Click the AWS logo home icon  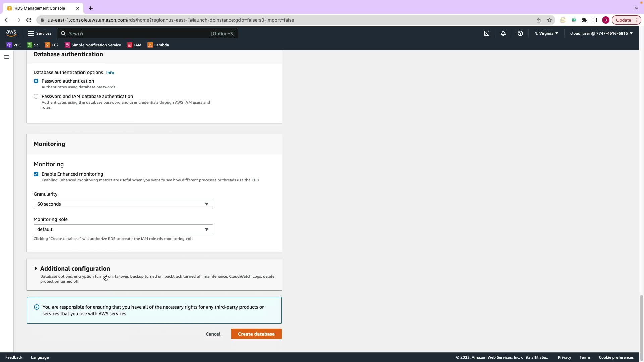pos(11,33)
